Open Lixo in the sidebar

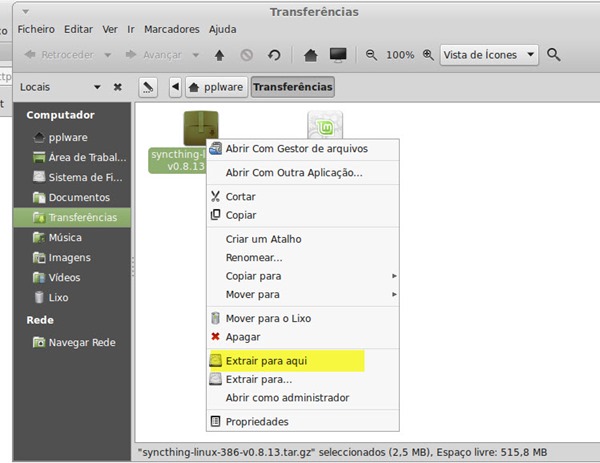coord(72,297)
